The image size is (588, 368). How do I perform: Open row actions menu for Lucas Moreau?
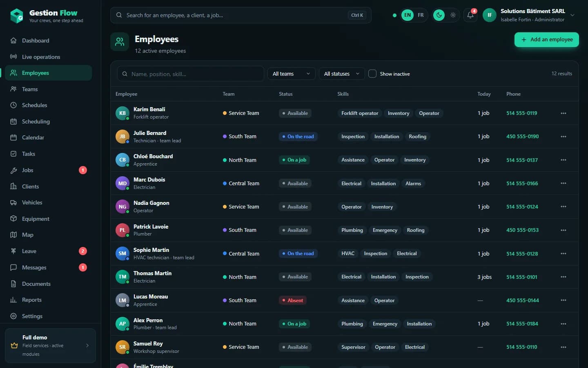tap(563, 300)
